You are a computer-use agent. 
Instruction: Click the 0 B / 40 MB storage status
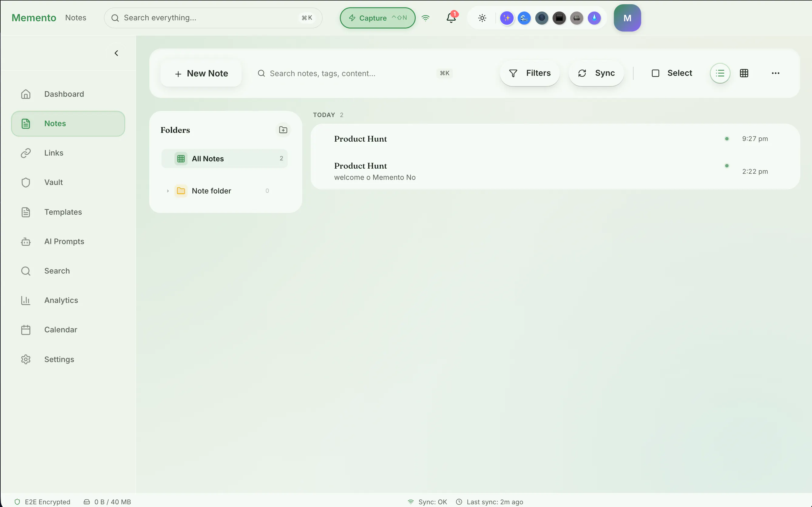point(107,502)
